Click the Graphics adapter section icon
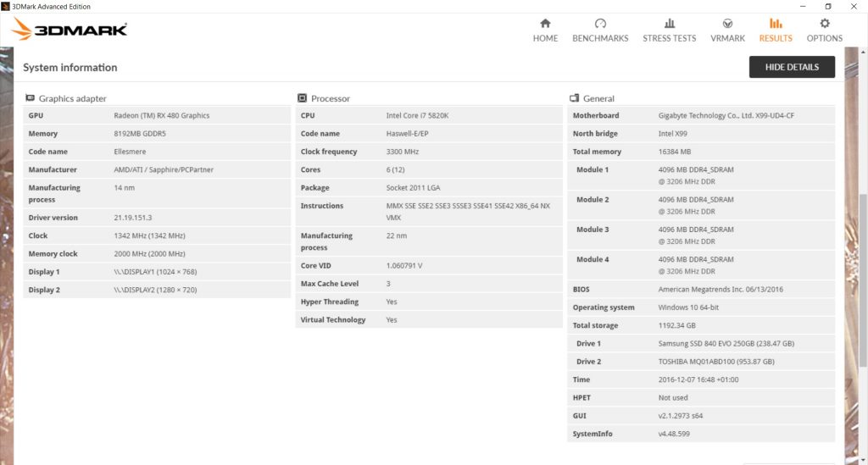This screenshot has height=465, width=868. coord(30,98)
